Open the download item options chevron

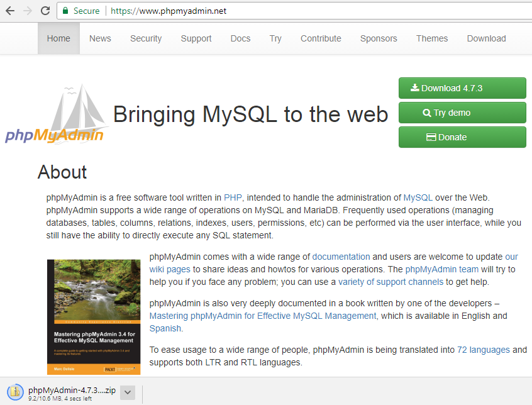[x=128, y=392]
